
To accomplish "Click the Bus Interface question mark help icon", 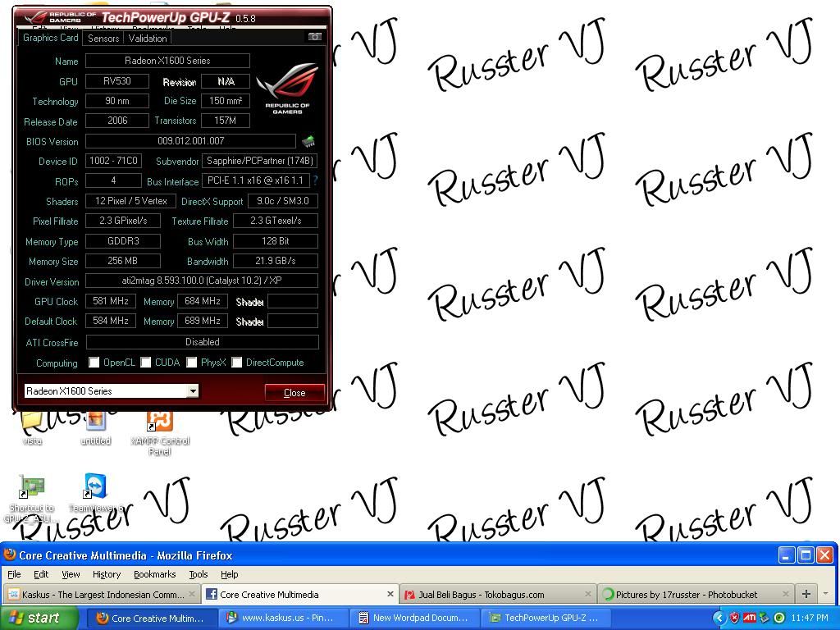I will [x=316, y=181].
